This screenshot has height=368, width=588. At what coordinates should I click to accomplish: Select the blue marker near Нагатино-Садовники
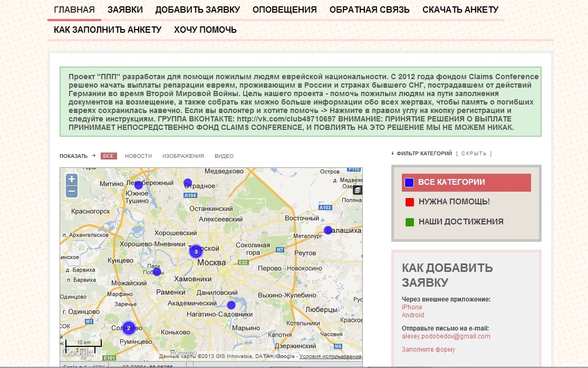231,305
